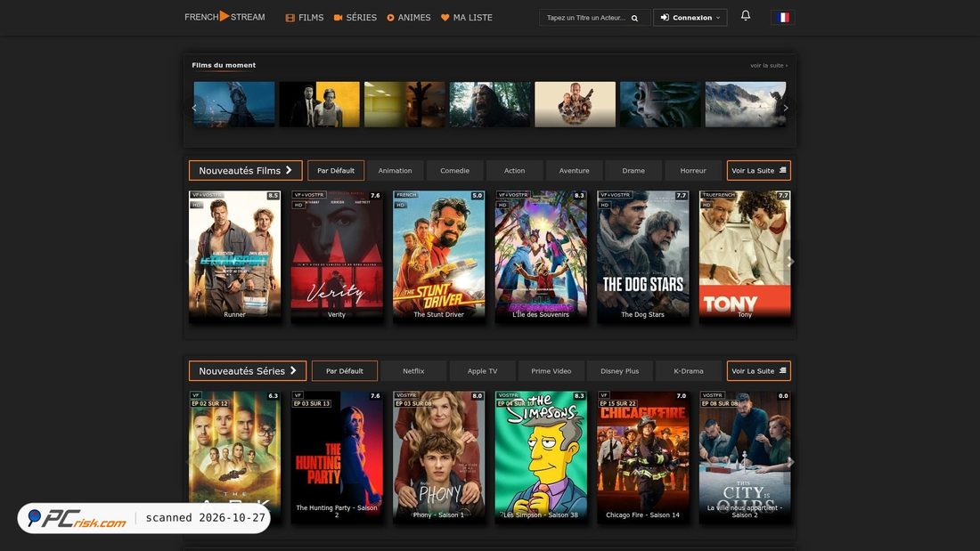Open The Stunt Driver poster
Image resolution: width=980 pixels, height=551 pixels.
[438, 256]
